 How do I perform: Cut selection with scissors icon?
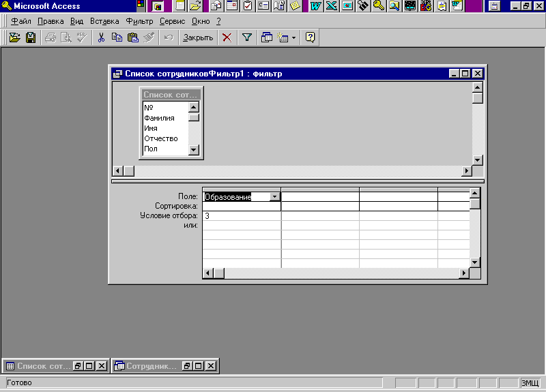101,37
